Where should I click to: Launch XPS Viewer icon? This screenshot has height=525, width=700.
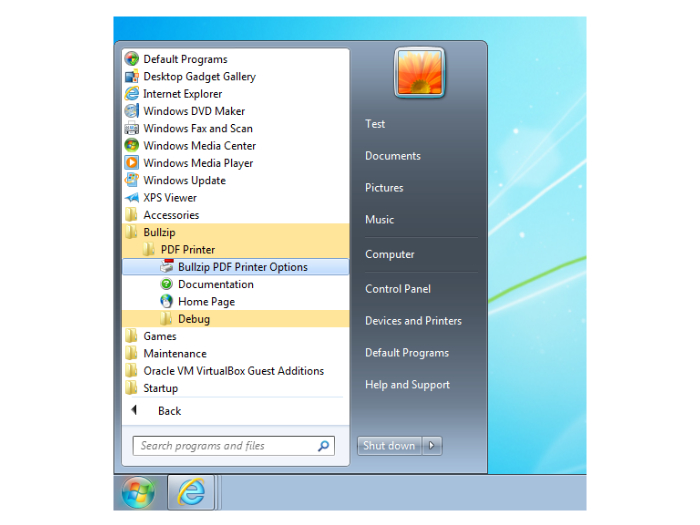[132, 198]
